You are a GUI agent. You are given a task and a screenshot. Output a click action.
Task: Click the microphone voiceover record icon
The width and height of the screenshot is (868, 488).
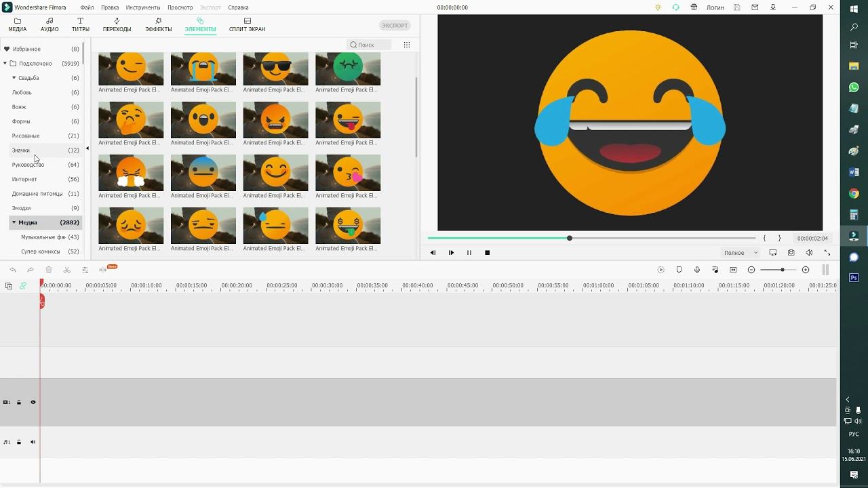[x=697, y=270]
